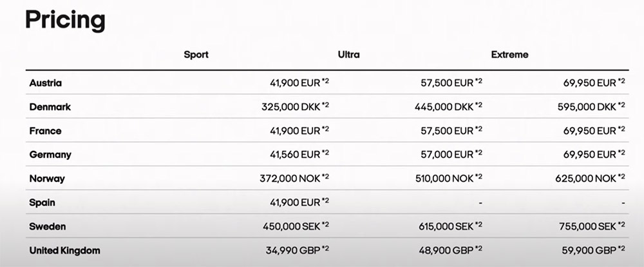Click the Extreme column header
Screen dimensions: 644x267
pos(509,55)
